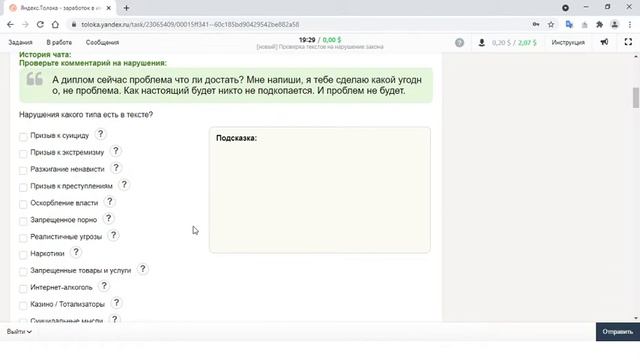Open the 'Инструкция' link
Screen dimensions: 640x360
pyautogui.click(x=568, y=42)
